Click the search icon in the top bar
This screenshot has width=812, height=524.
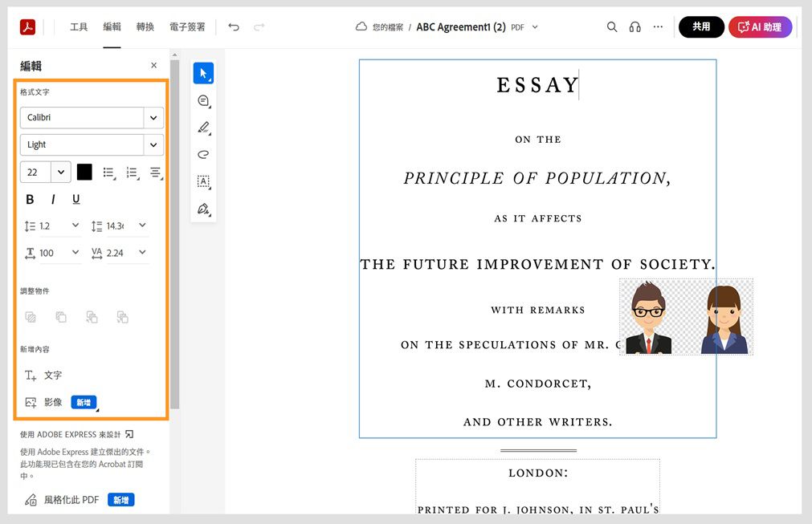click(x=612, y=26)
